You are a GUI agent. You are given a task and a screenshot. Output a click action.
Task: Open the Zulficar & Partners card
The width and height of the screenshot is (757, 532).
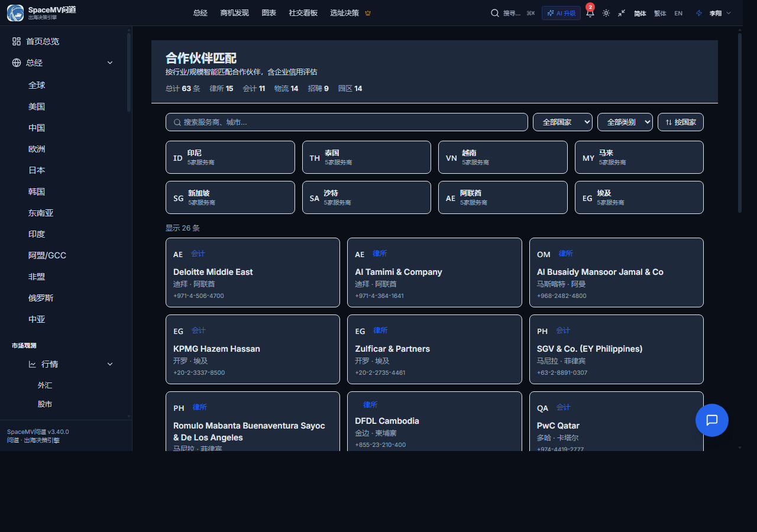click(435, 349)
